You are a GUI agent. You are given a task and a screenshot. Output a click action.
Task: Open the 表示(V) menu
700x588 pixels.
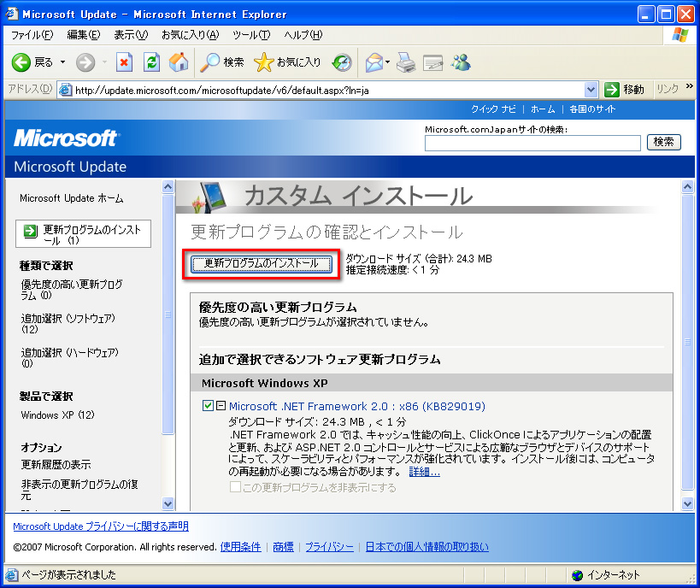click(131, 35)
